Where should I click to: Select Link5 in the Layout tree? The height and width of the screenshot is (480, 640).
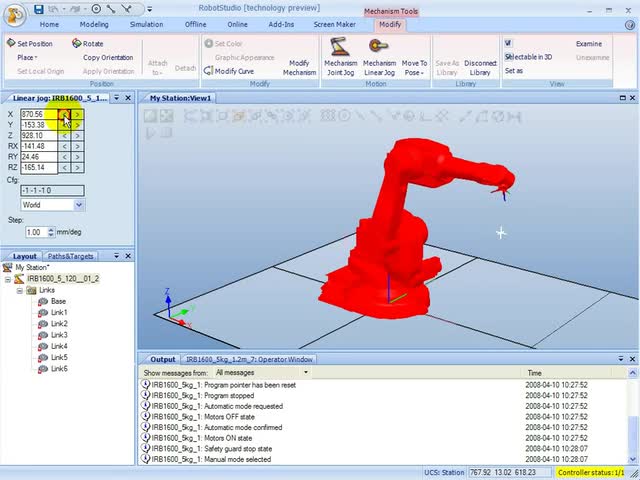click(x=53, y=358)
